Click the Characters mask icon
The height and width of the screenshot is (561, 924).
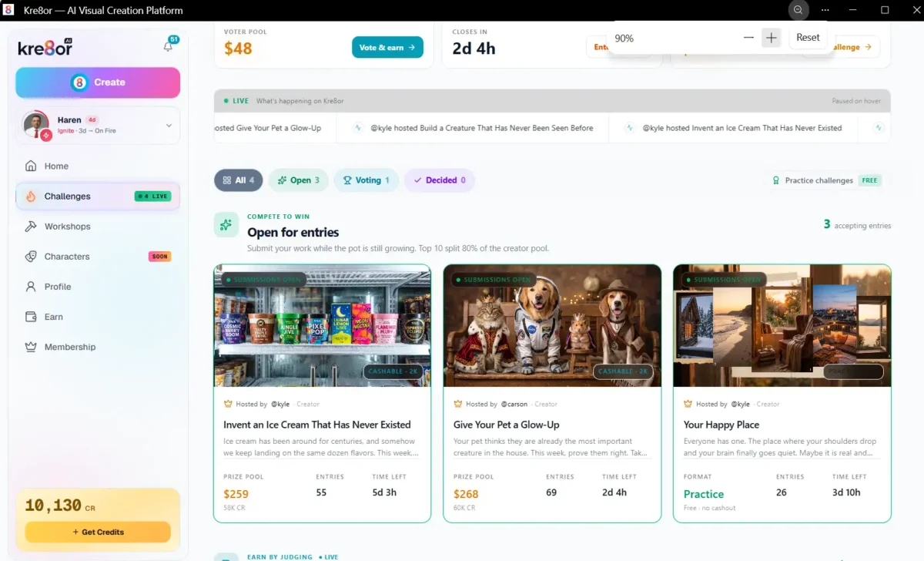31,257
